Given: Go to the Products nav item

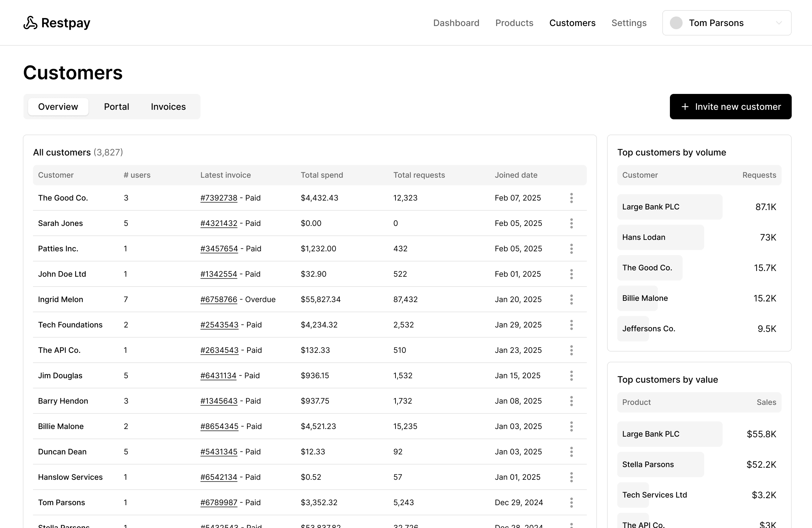Looking at the screenshot, I should (514, 23).
